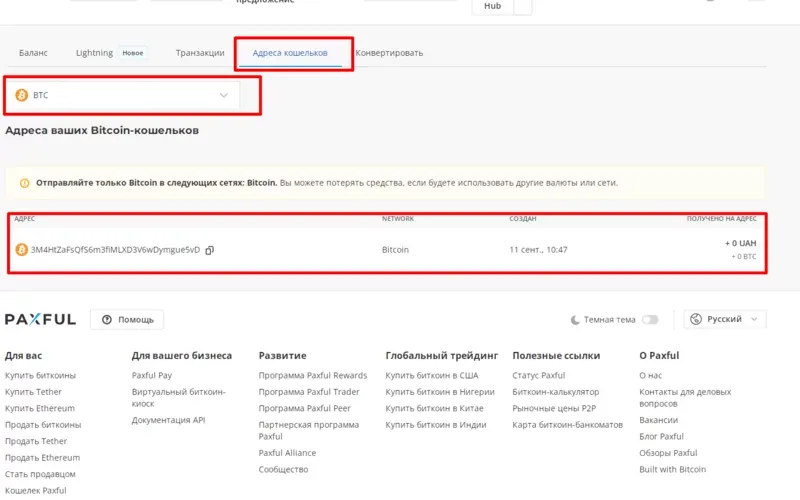Open the Built with Bitcoin link
This screenshot has width=800, height=500.
pyautogui.click(x=672, y=469)
